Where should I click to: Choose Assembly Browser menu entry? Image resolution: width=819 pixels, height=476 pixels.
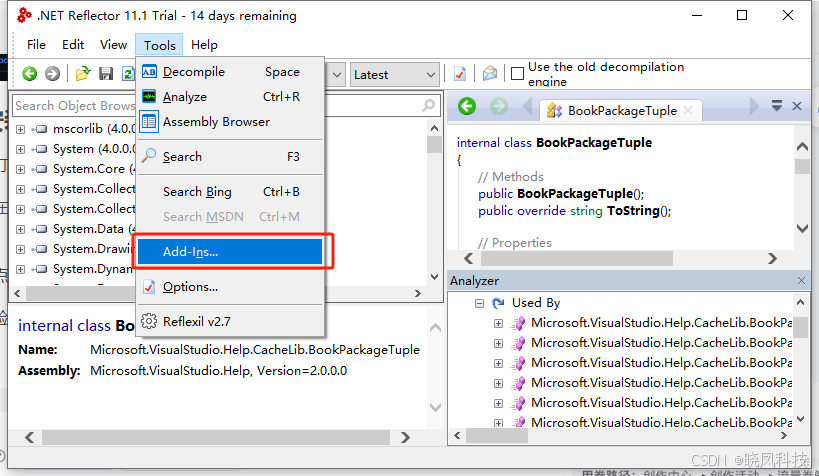[230, 122]
